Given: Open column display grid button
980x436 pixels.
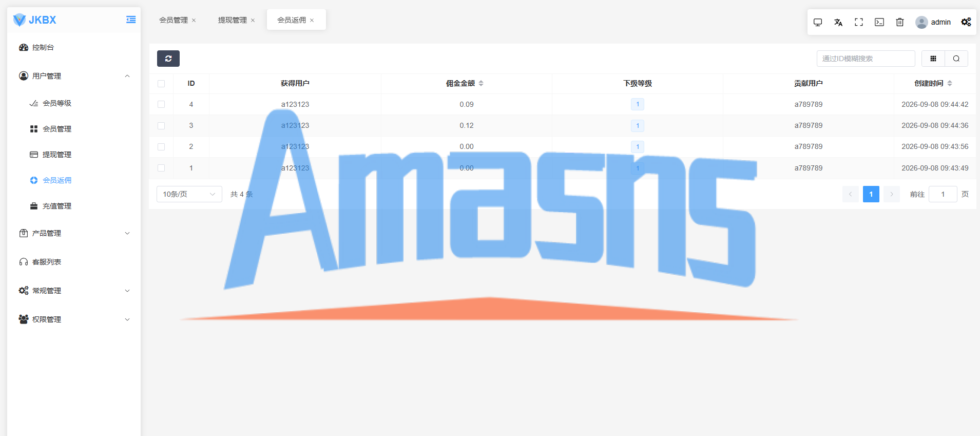Looking at the screenshot, I should click(x=933, y=59).
